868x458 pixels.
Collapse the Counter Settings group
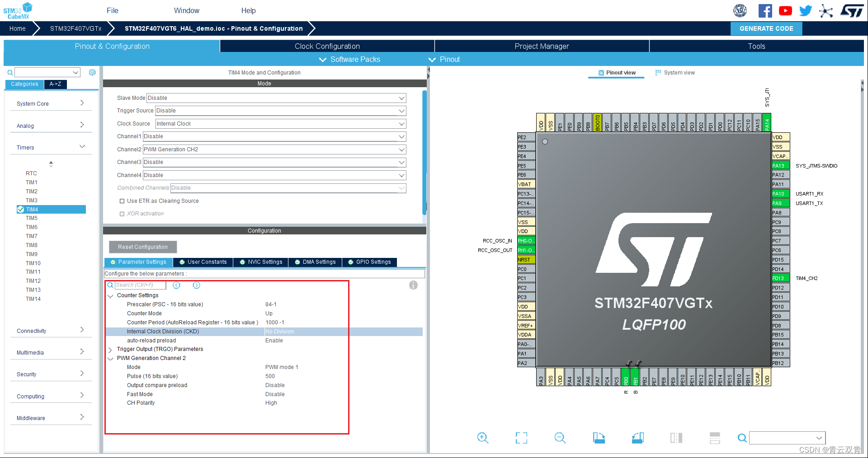pos(110,296)
